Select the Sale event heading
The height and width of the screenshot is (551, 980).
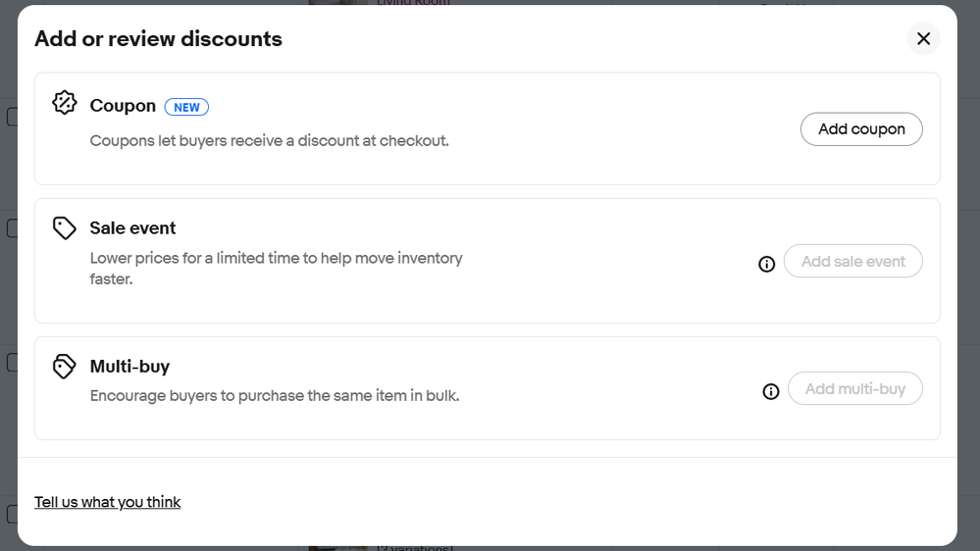pyautogui.click(x=132, y=227)
